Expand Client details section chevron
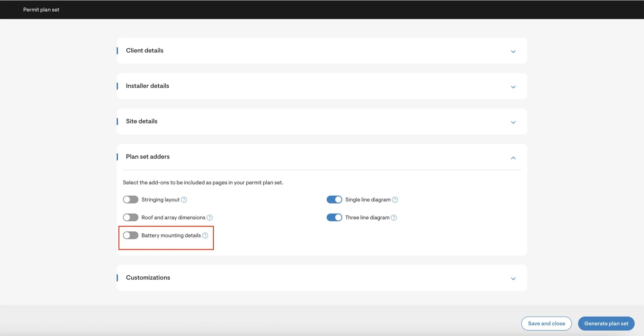 click(x=513, y=52)
